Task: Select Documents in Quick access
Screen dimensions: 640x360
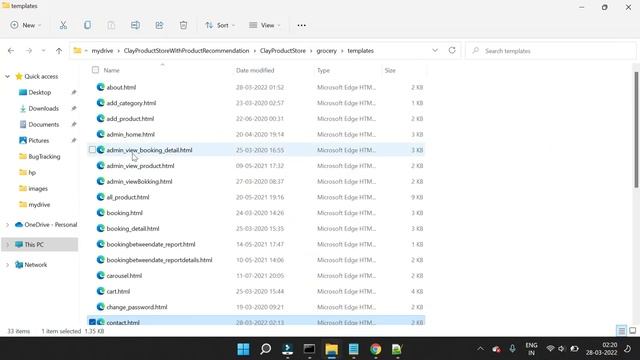Action: (x=44, y=124)
